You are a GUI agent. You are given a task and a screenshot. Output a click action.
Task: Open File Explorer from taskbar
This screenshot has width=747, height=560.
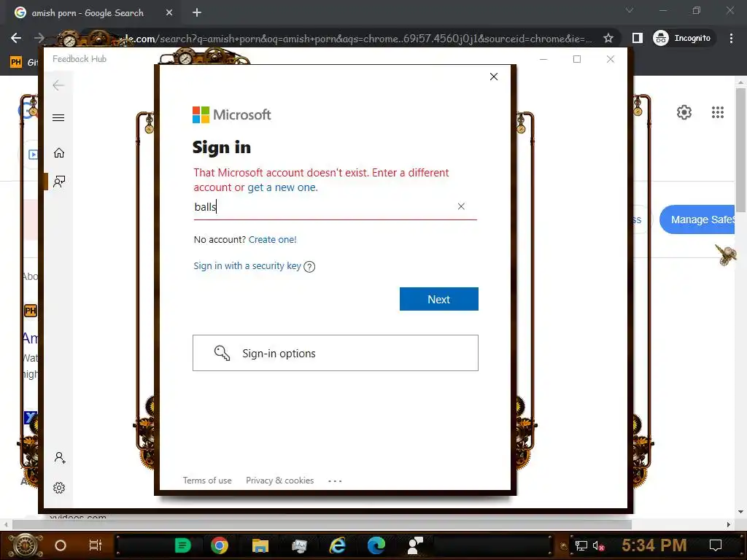coord(260,545)
